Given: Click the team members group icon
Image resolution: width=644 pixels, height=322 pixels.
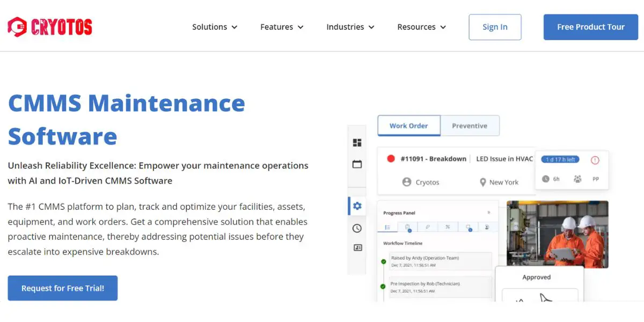Looking at the screenshot, I should tap(577, 179).
